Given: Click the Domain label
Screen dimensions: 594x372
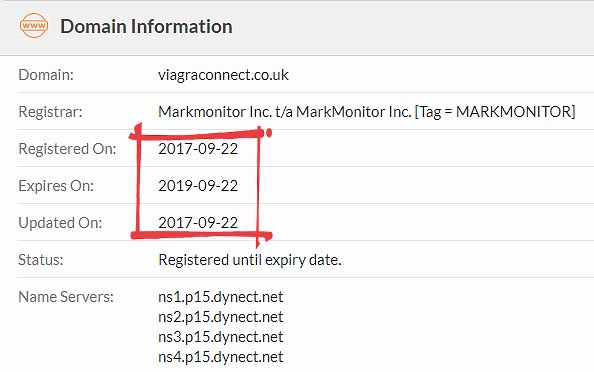Looking at the screenshot, I should [46, 75].
